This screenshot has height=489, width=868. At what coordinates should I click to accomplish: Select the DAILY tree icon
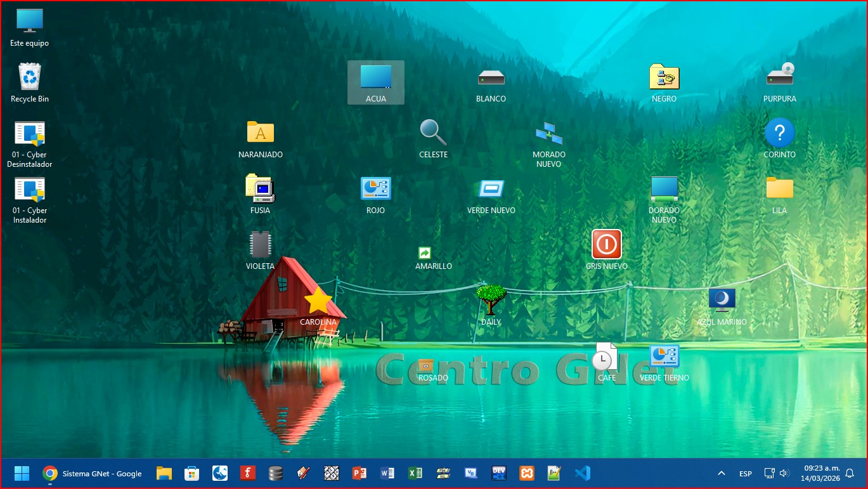[491, 301]
